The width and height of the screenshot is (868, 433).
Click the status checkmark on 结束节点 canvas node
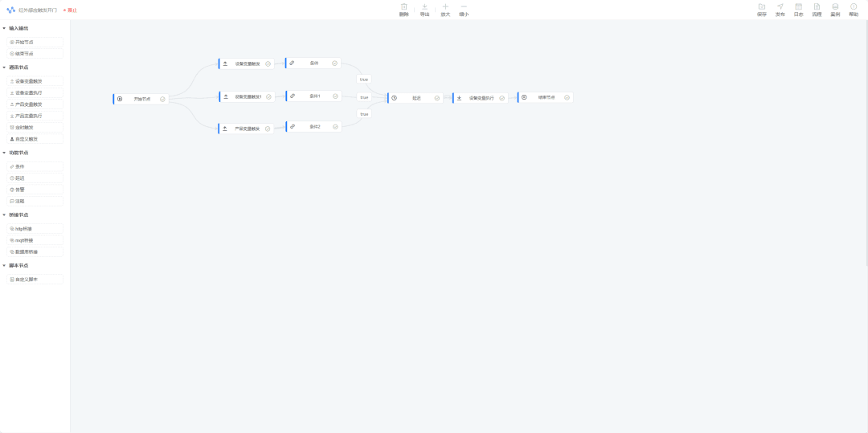pos(567,97)
